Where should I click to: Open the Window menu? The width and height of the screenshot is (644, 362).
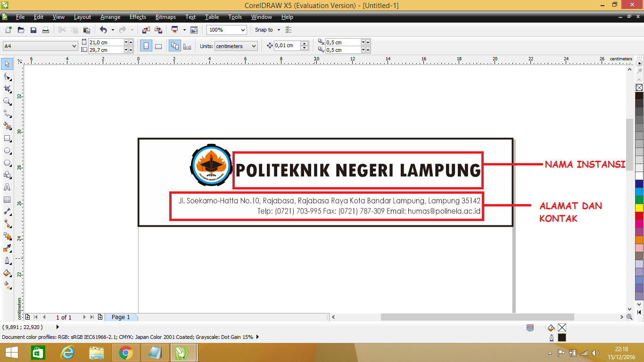(261, 17)
